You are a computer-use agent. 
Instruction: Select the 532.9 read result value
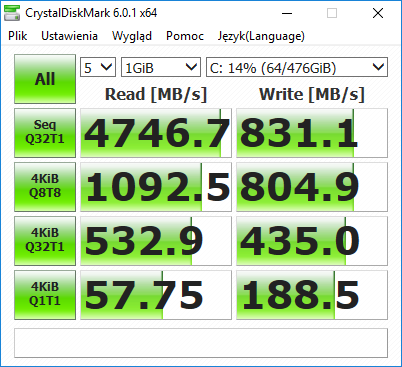[x=156, y=241]
